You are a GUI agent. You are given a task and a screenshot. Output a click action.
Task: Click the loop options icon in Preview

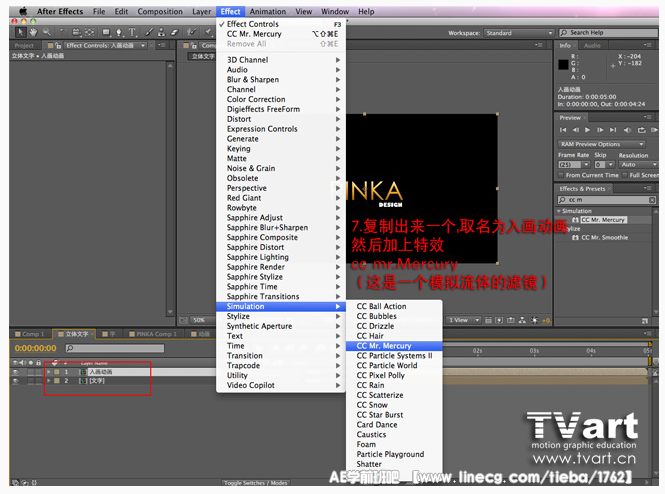[641, 130]
